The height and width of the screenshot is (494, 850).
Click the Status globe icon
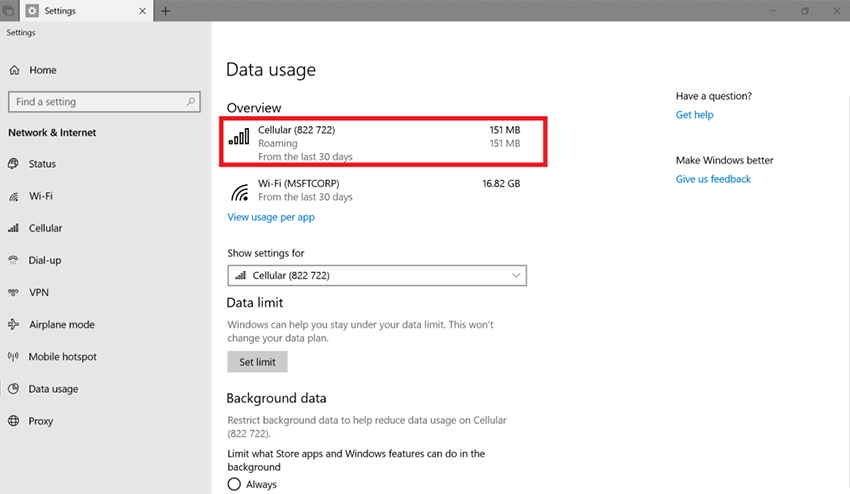click(14, 164)
